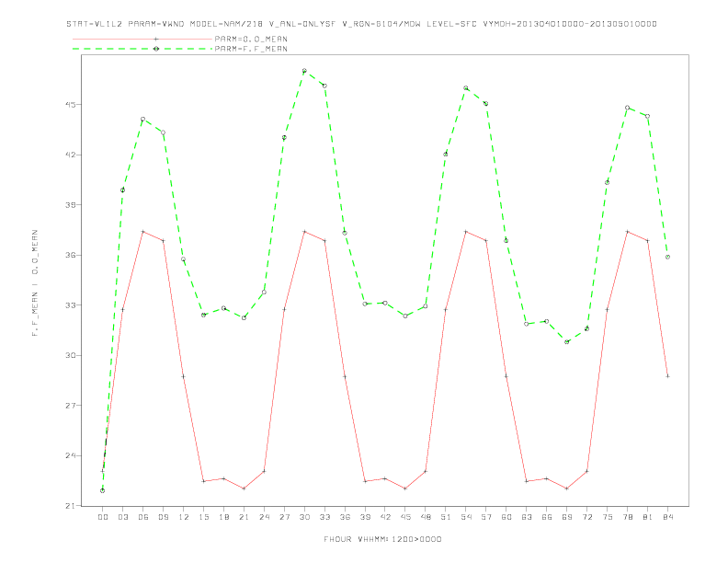
Task: Click y-axis tick label 30
Action: (70, 355)
